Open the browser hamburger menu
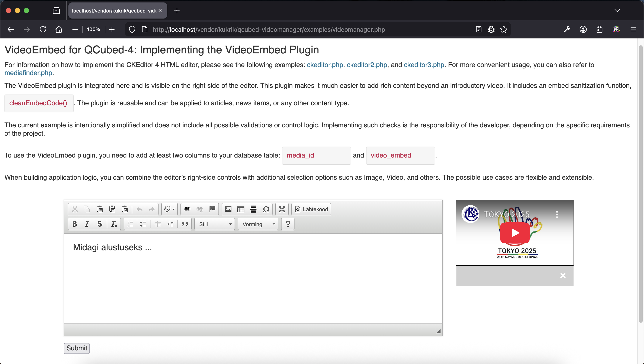 point(633,29)
